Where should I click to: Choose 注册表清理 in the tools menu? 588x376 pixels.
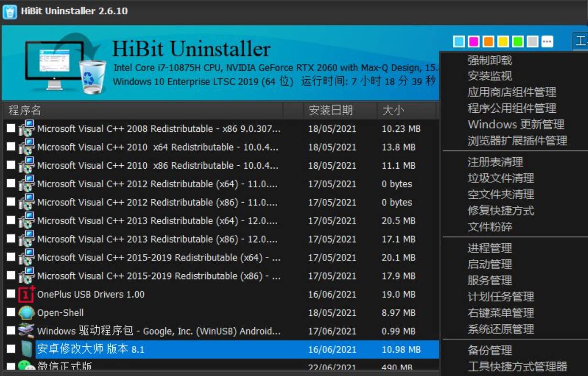point(495,162)
